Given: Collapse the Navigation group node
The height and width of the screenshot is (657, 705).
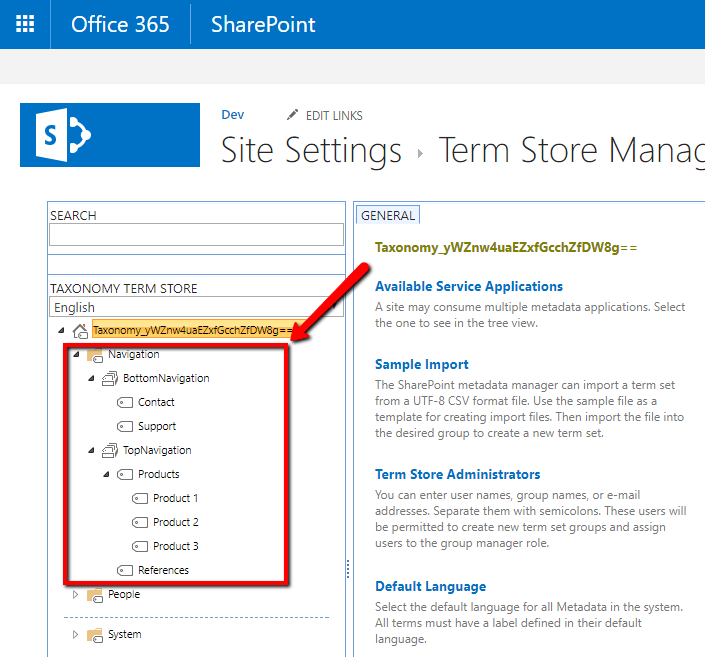Looking at the screenshot, I should point(75,355).
